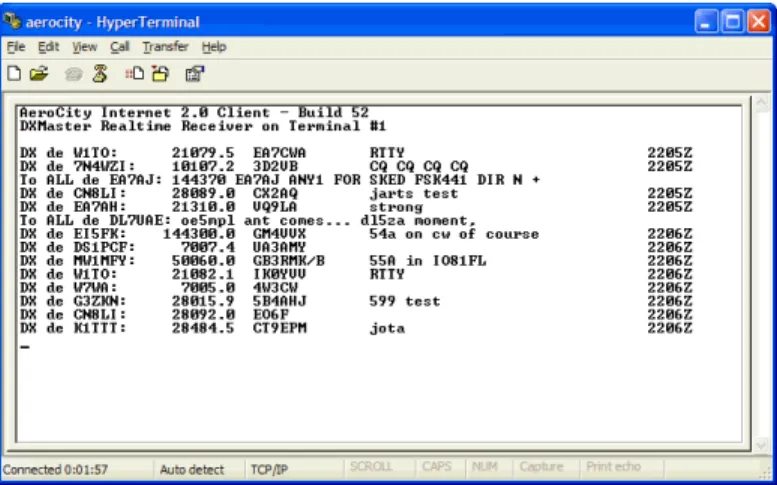Viewport: 777px width, 485px height.
Task: Click the DXMaster Realtime Receiver line
Action: (x=203, y=126)
